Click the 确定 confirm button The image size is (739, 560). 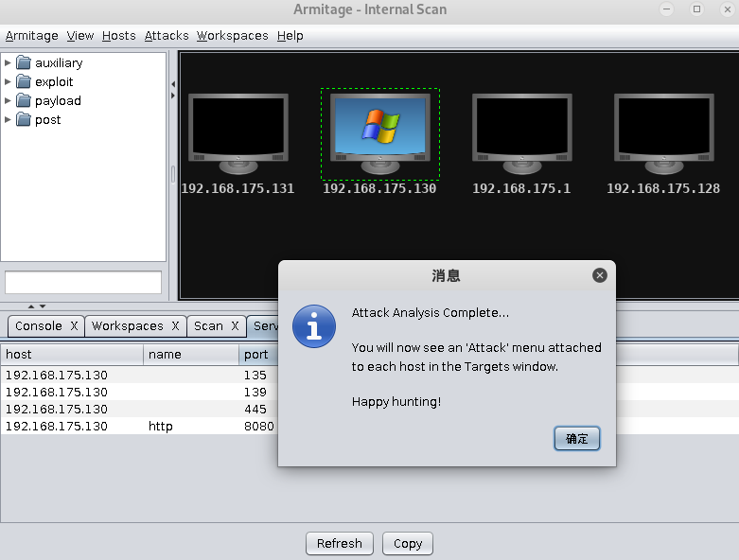tap(577, 439)
